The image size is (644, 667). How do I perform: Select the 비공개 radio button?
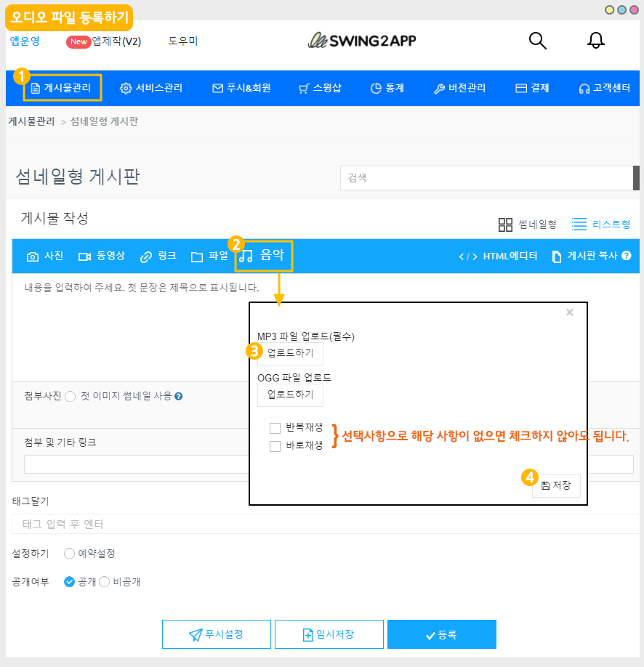pyautogui.click(x=104, y=582)
